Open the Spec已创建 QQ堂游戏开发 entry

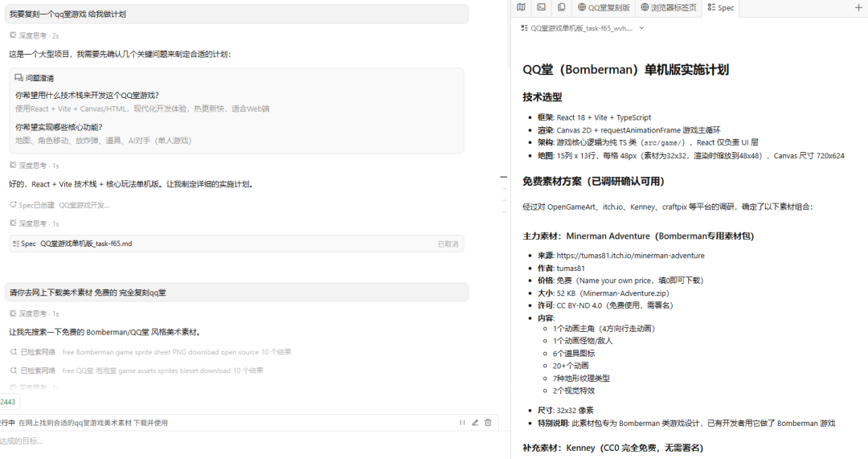(59, 205)
